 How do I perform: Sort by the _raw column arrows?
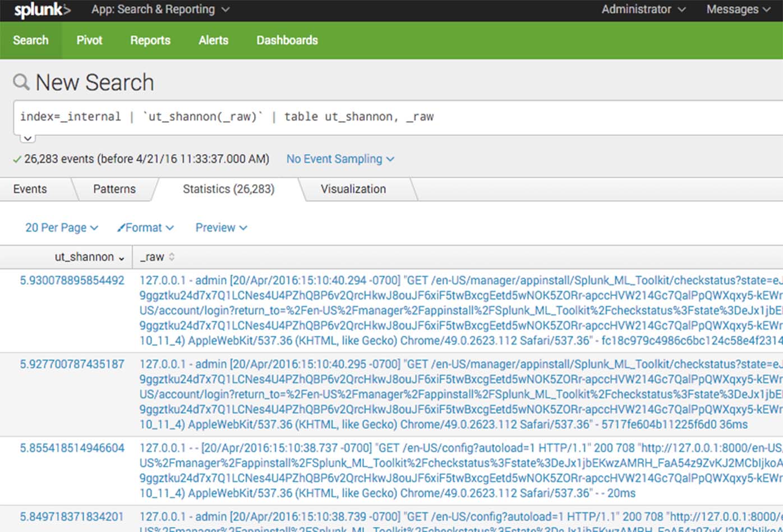coord(172,257)
